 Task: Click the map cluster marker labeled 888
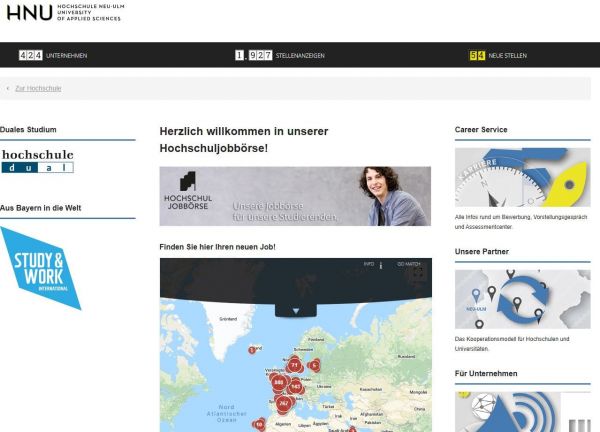click(279, 382)
